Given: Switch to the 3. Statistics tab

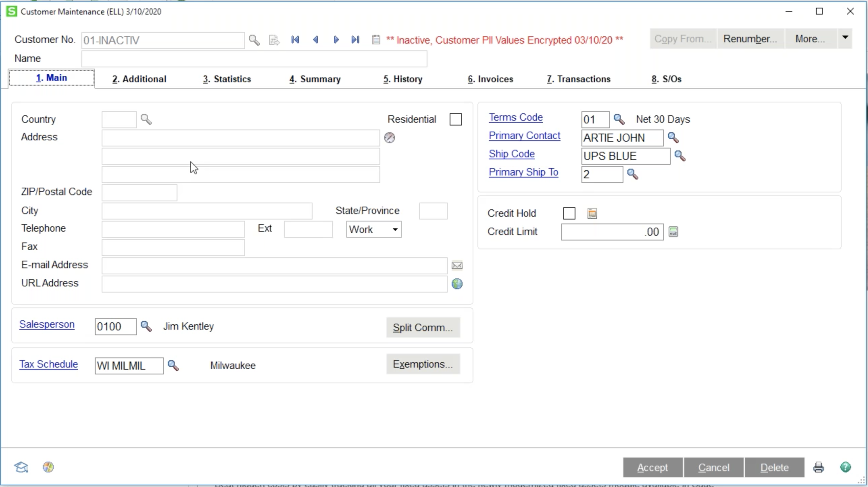Looking at the screenshot, I should [227, 79].
